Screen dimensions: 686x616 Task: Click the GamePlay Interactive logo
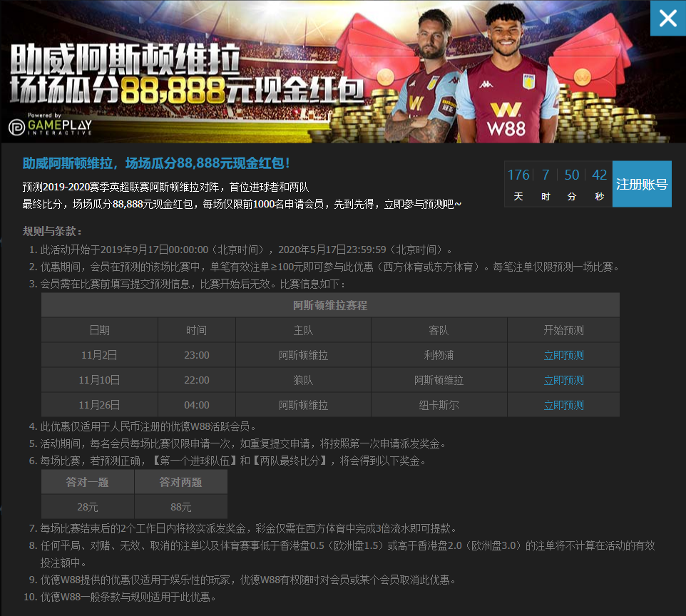(x=51, y=125)
